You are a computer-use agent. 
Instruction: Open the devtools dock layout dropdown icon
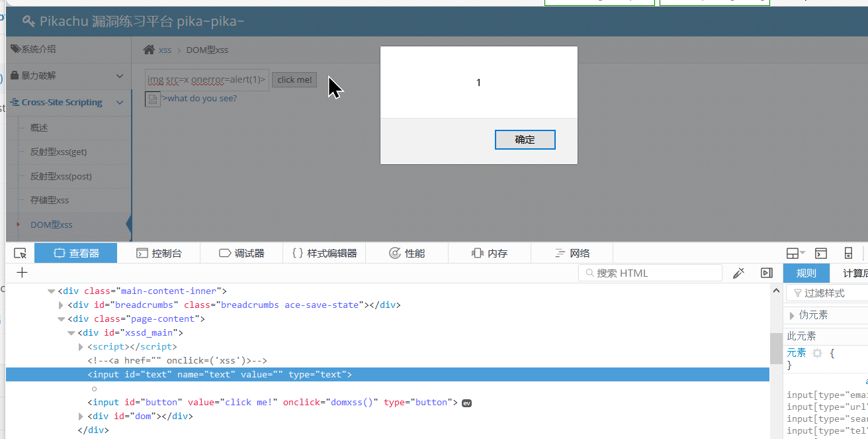(795, 253)
